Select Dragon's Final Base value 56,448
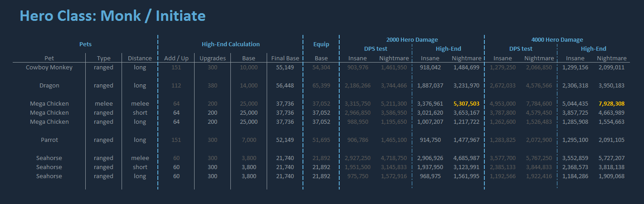The height and width of the screenshot is (204, 644). point(285,86)
